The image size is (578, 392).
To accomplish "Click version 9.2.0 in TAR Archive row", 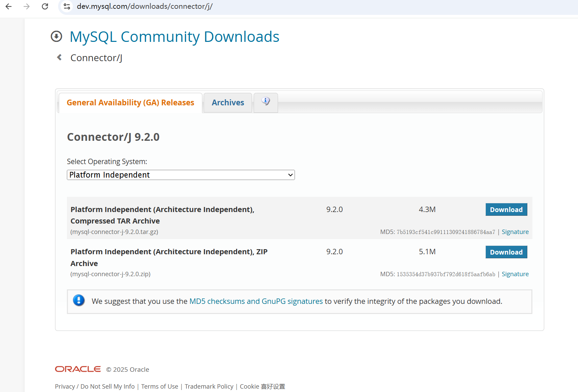I will coord(334,209).
